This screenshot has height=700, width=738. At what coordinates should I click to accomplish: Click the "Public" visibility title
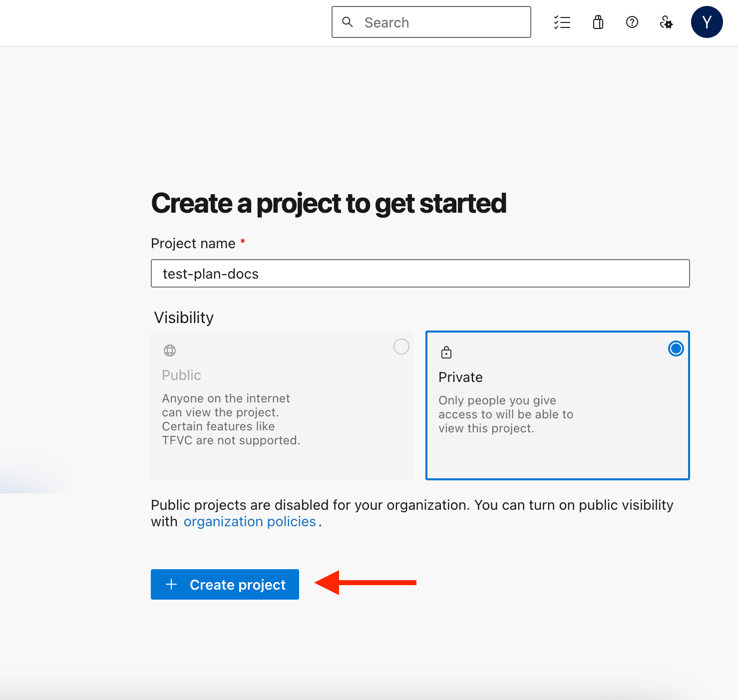click(x=181, y=375)
